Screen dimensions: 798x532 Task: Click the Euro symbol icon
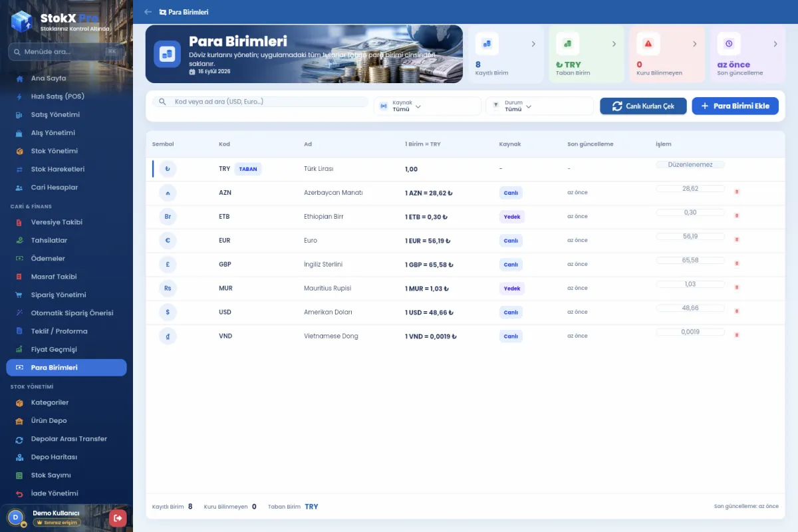(168, 241)
